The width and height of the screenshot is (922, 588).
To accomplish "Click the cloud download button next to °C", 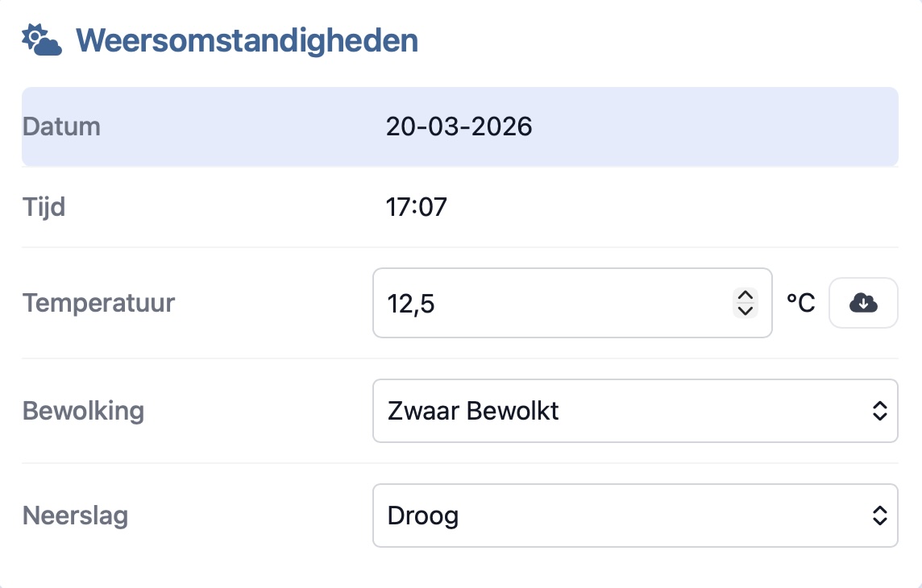I will point(862,303).
